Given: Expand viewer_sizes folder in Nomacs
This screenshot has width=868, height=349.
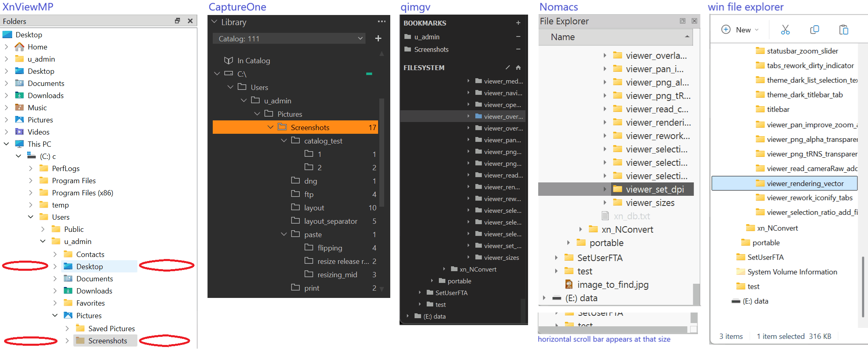Looking at the screenshot, I should [x=605, y=203].
